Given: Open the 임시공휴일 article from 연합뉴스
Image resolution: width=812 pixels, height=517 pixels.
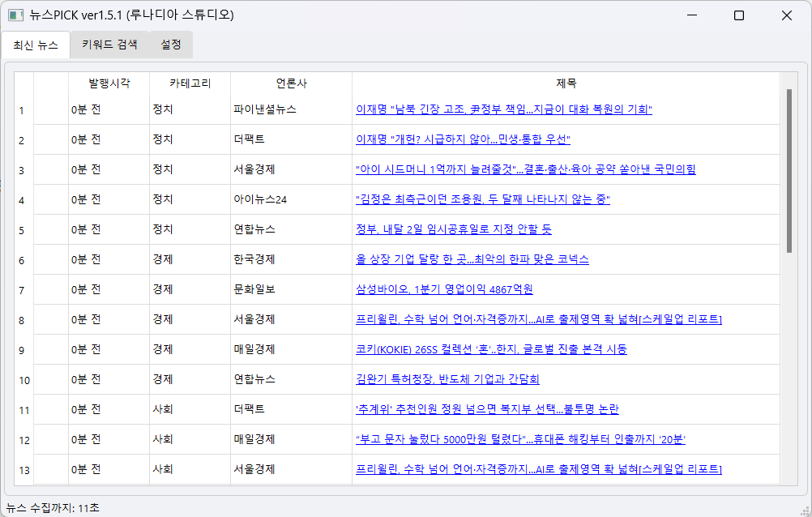Looking at the screenshot, I should click(x=453, y=229).
